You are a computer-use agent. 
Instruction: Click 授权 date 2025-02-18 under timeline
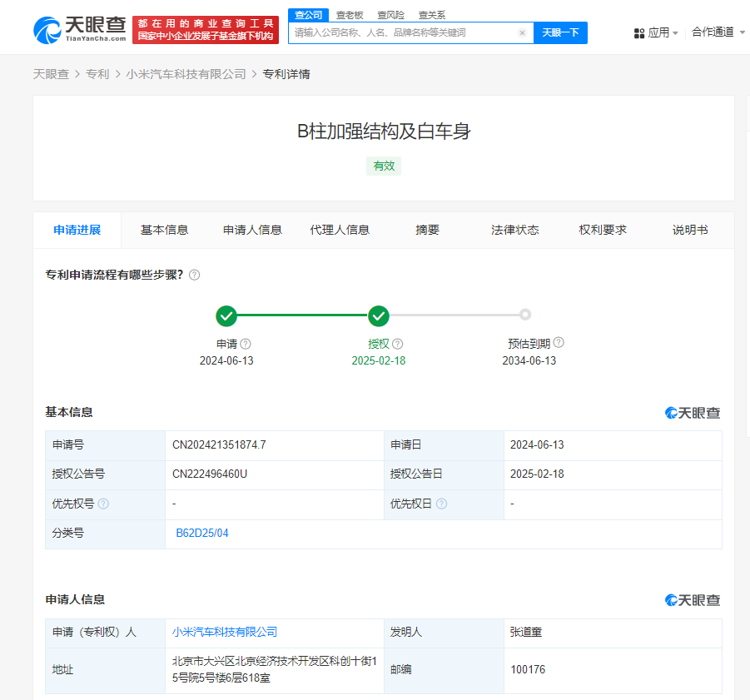[379, 361]
